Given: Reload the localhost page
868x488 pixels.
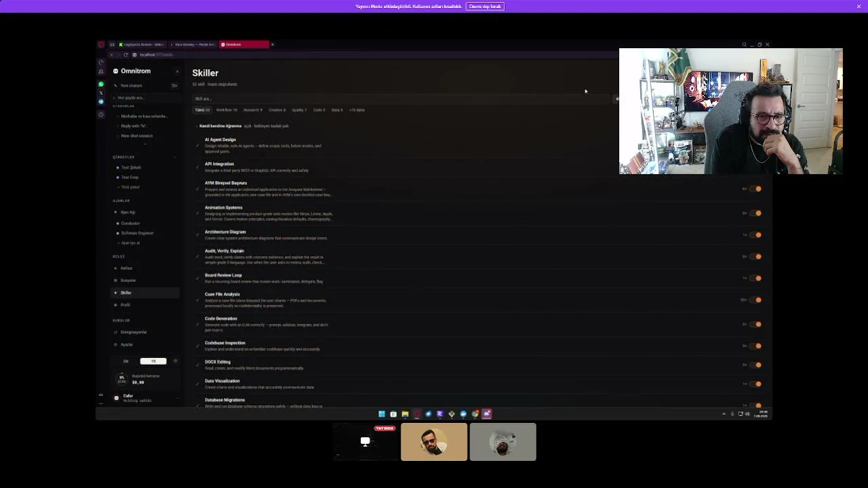Looking at the screenshot, I should click(x=125, y=54).
